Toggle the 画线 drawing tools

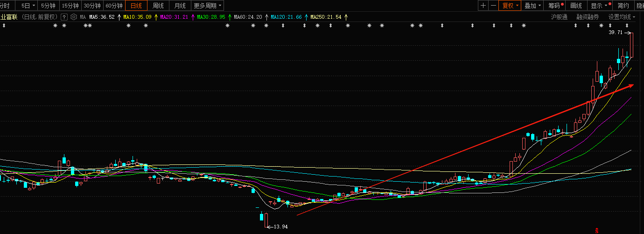[576, 6]
